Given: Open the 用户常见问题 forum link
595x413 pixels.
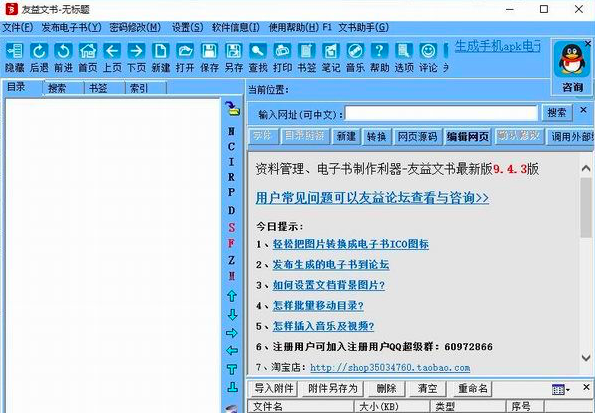Looking at the screenshot, I should (x=372, y=198).
